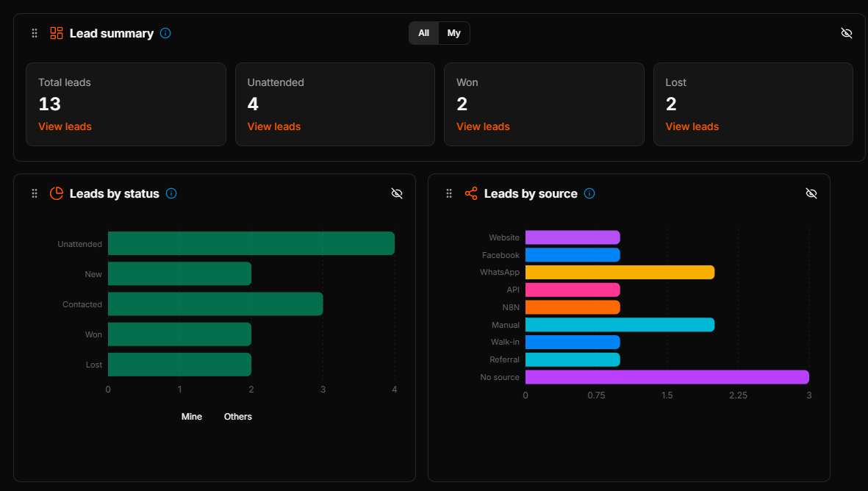The image size is (868, 491).
Task: Click the Walk-in source bar
Action: 573,342
